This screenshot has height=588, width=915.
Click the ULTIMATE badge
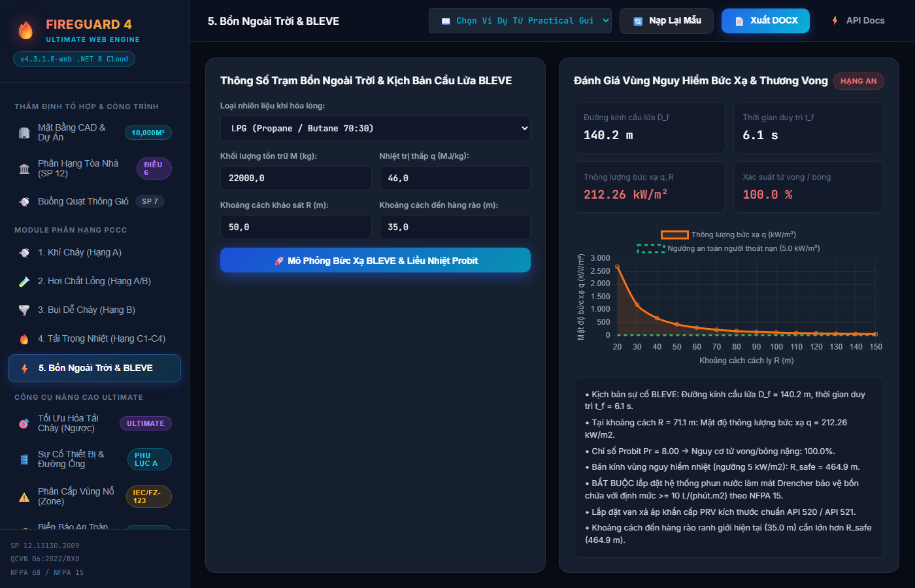pos(146,423)
